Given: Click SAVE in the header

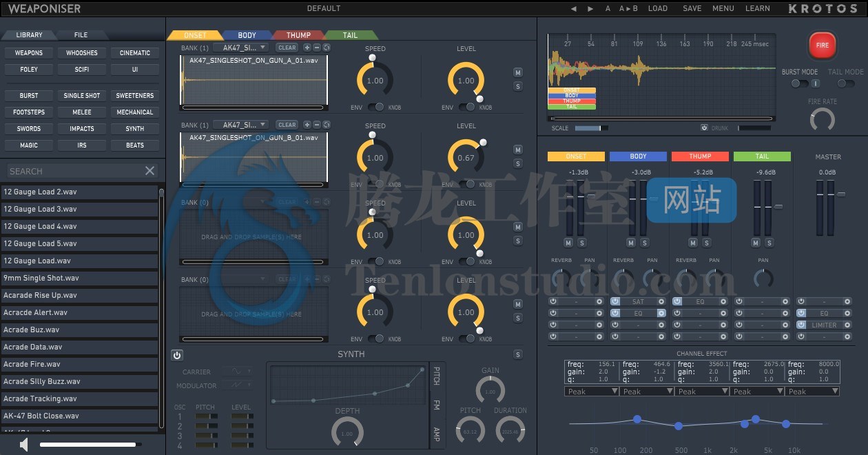Looking at the screenshot, I should [692, 9].
